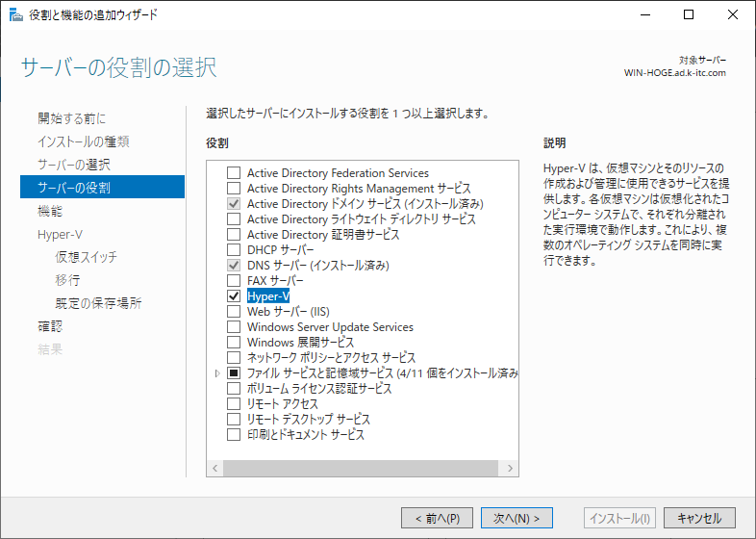Check ボリューム ライセンス認証サービス checkbox
Image resolution: width=756 pixels, height=539 pixels.
click(x=234, y=389)
